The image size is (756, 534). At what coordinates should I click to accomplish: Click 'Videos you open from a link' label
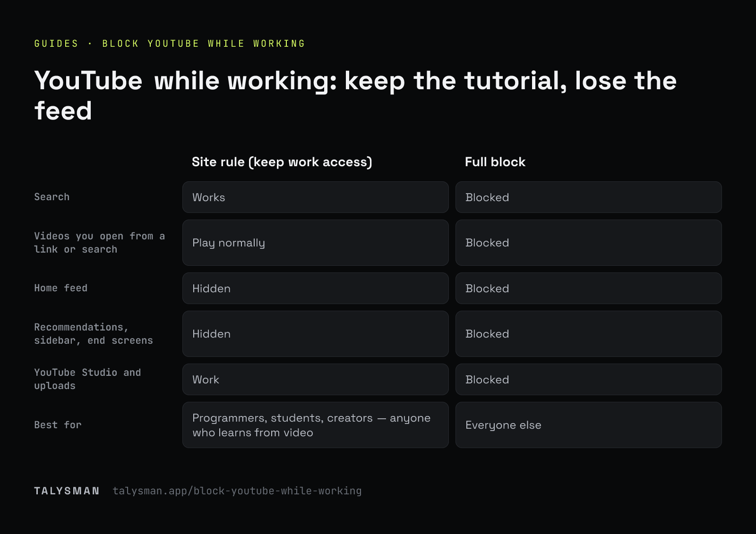[100, 243]
